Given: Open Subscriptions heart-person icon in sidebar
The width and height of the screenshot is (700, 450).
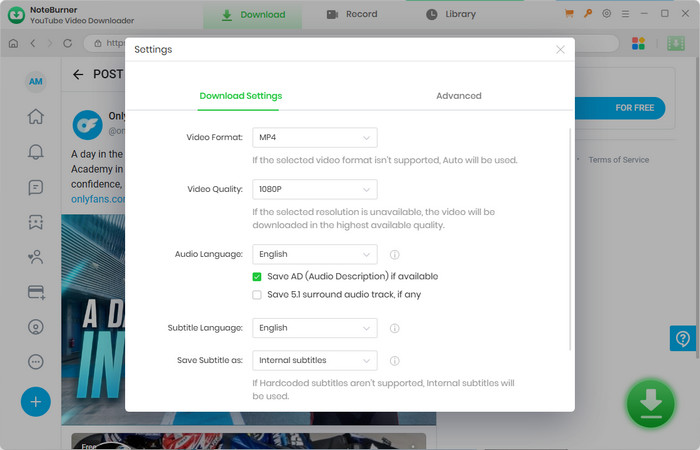Looking at the screenshot, I should pyautogui.click(x=36, y=257).
